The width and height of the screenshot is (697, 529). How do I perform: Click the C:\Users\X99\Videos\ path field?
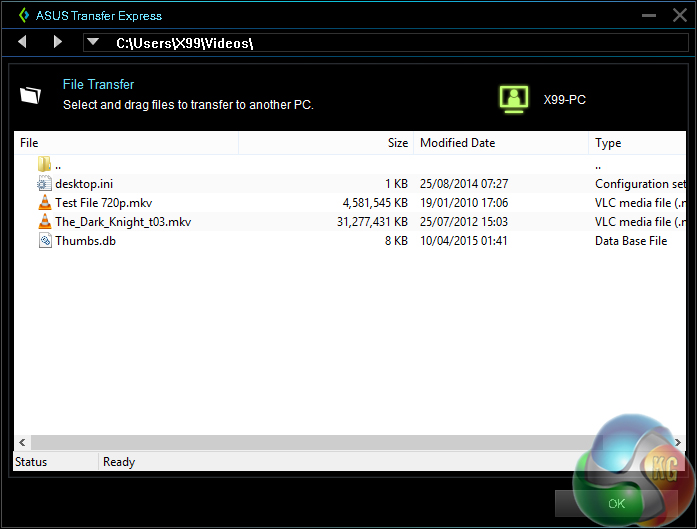click(x=386, y=43)
